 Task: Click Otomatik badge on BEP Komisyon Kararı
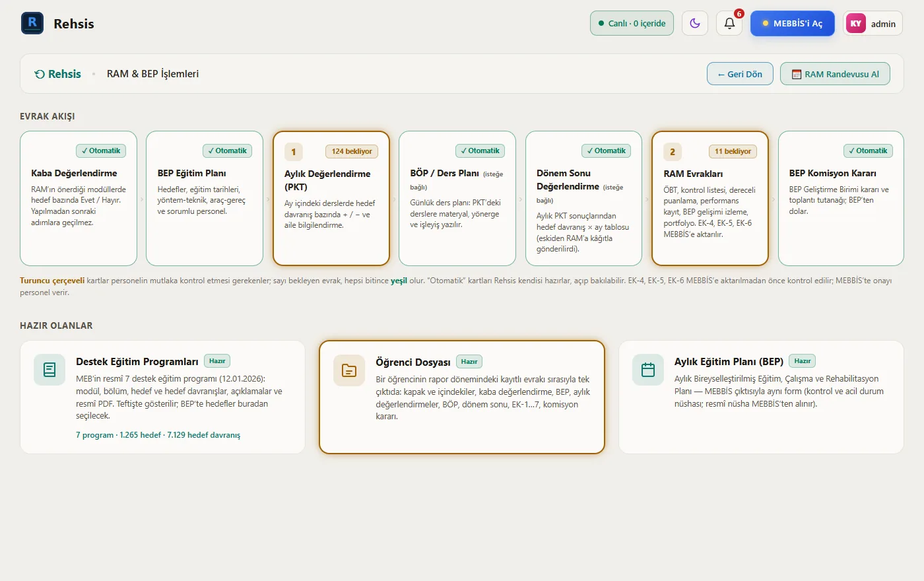click(x=868, y=151)
